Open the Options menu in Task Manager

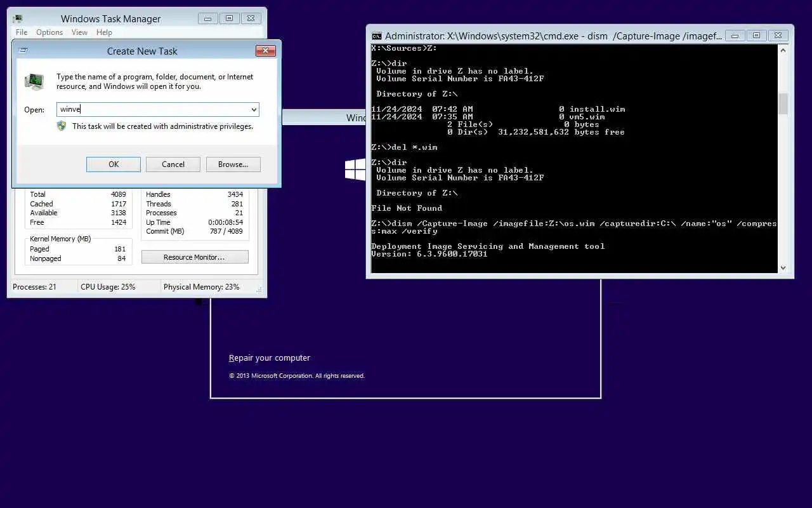pos(49,32)
